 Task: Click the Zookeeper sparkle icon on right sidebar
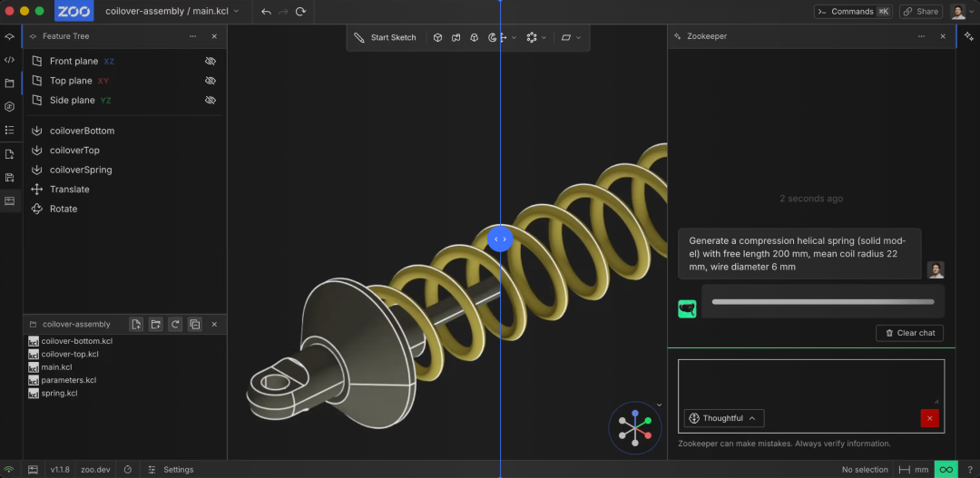968,36
